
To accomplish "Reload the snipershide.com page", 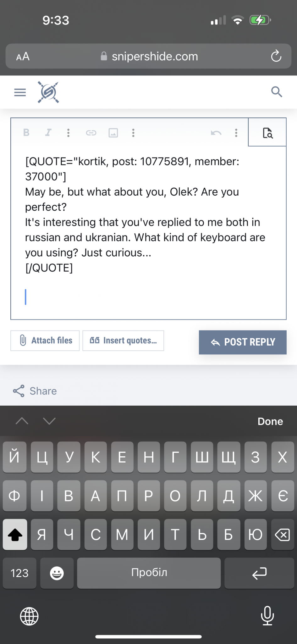I will (276, 56).
